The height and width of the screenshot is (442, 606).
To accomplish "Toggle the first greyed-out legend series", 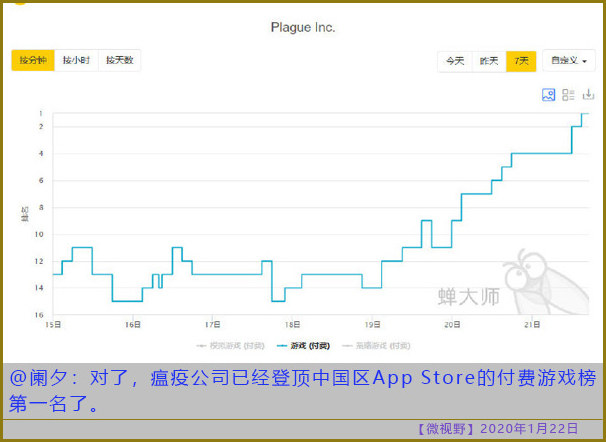I will coord(230,346).
